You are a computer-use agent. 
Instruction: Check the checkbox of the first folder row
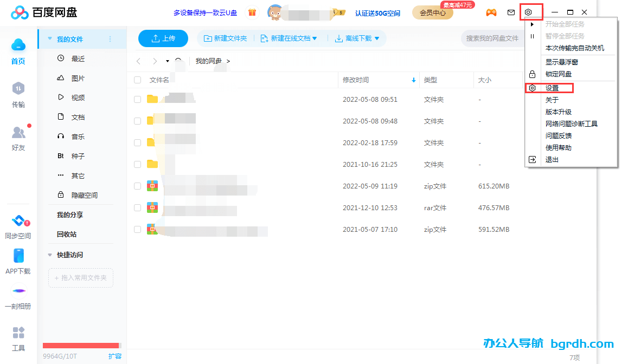coord(137,99)
